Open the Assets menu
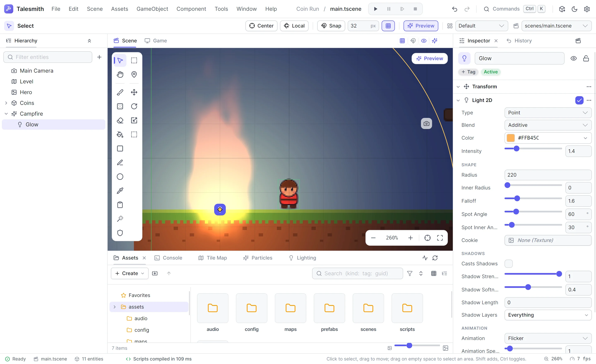This screenshot has width=596, height=364. pos(119,9)
